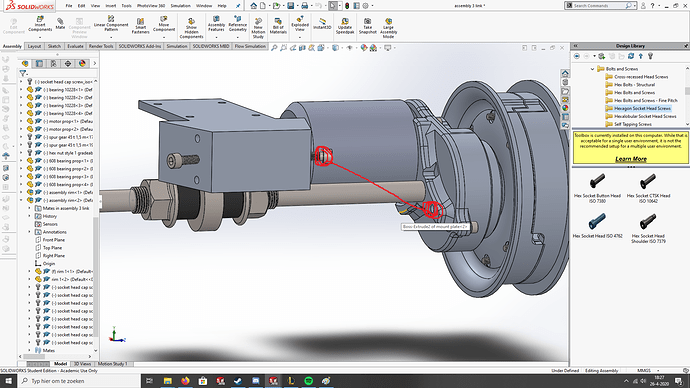Open the FeatureManager design tree tab
Viewport: 690px width, 388px height.
tap(25, 63)
